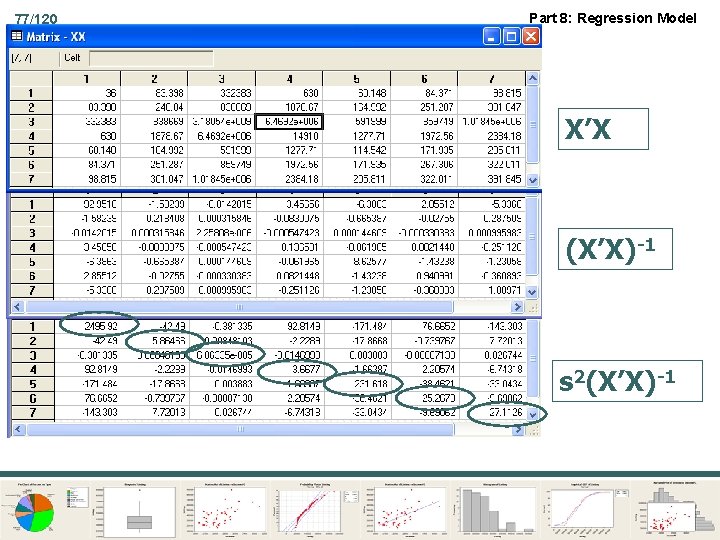Viewport: 720px width, 540px height.
Task: Click the left scroll arrow below covariance matrix
Action: tap(18, 429)
